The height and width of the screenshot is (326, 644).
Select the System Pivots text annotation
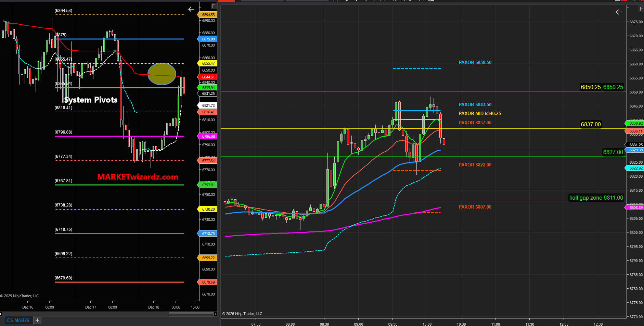tap(91, 100)
